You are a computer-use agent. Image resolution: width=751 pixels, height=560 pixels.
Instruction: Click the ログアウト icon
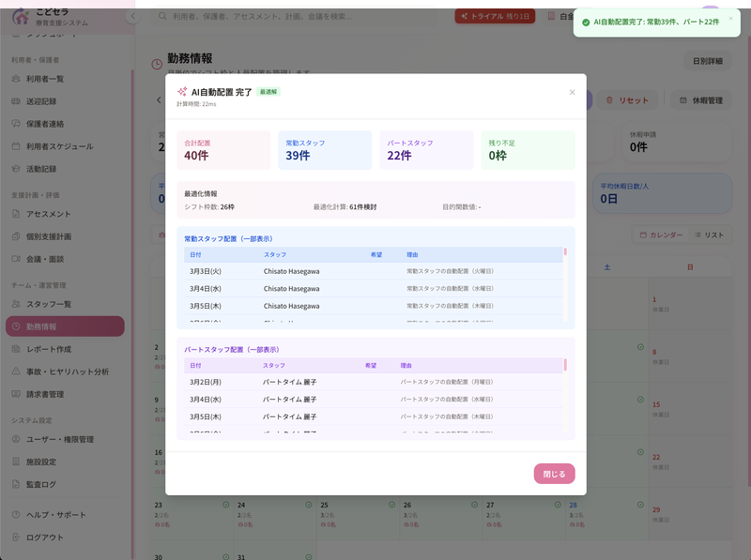[x=16, y=537]
